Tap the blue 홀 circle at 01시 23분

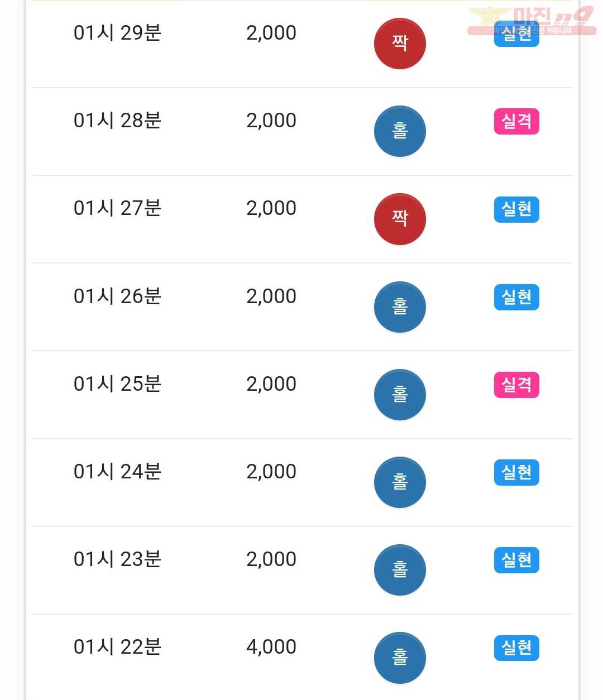tap(400, 570)
